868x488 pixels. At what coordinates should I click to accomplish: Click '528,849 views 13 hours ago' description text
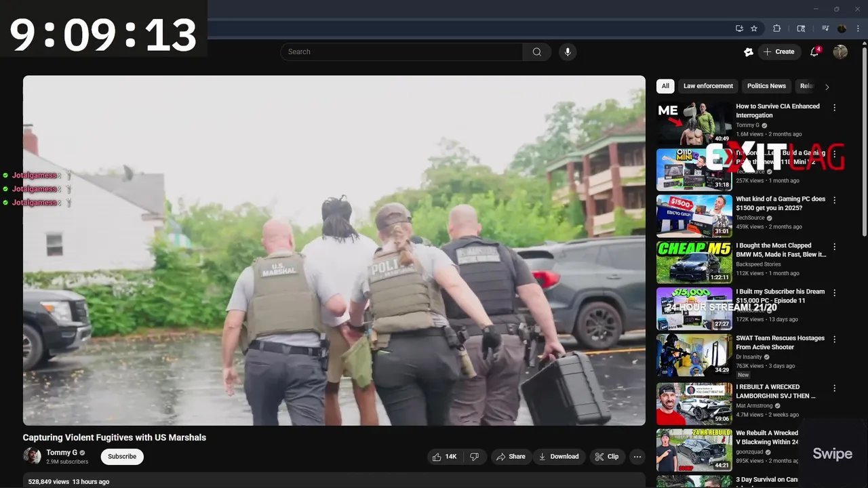tap(68, 482)
